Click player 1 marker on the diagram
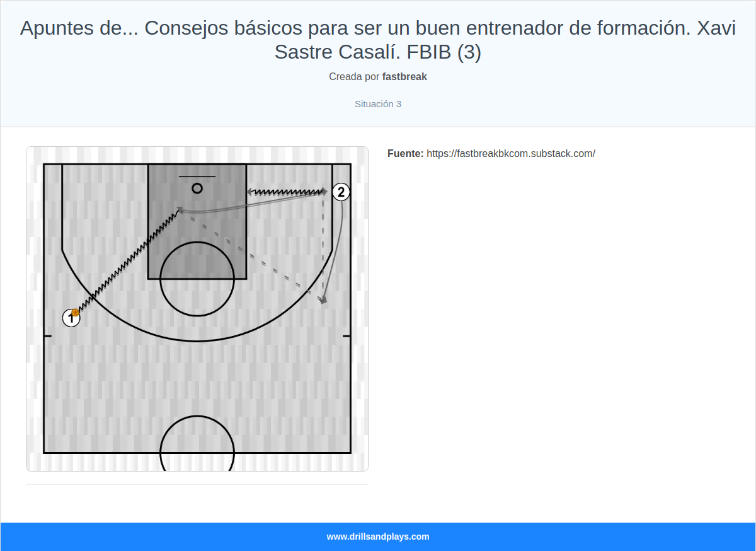756x551 pixels. [x=71, y=318]
